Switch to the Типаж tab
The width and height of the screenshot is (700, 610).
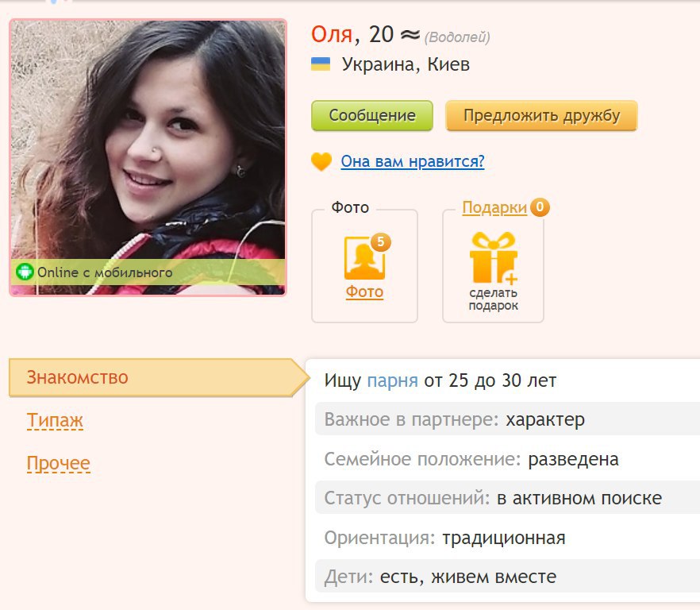[55, 420]
